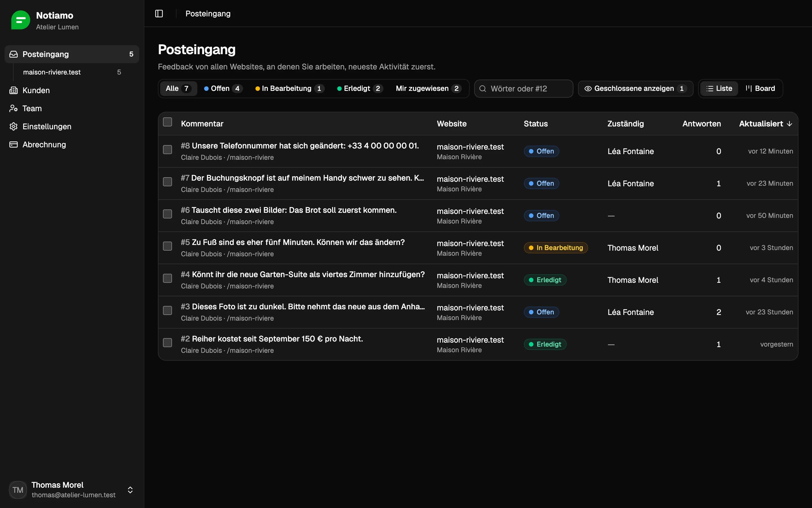Show the Erledigt filter tab
Image resolution: width=812 pixels, height=508 pixels.
click(360, 88)
